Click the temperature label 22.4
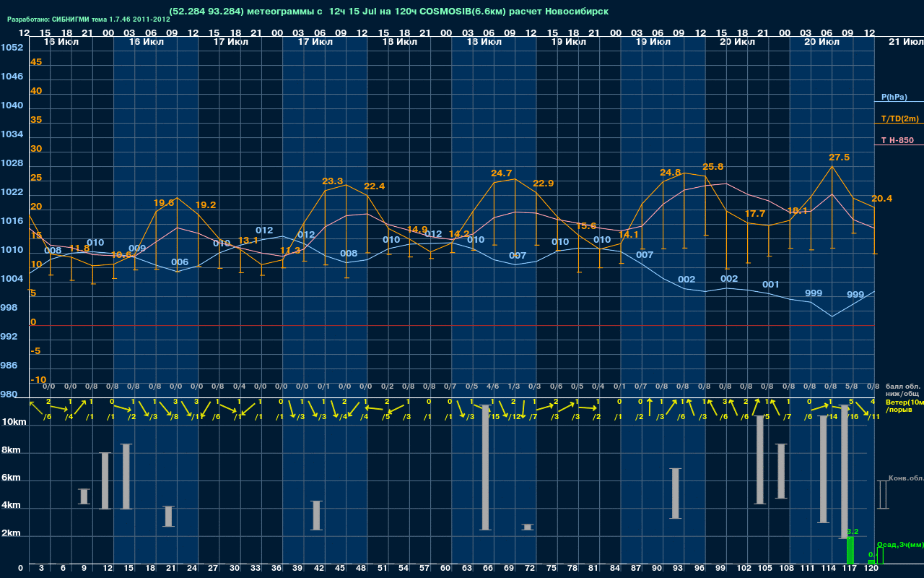The height and width of the screenshot is (578, 924). tap(374, 186)
